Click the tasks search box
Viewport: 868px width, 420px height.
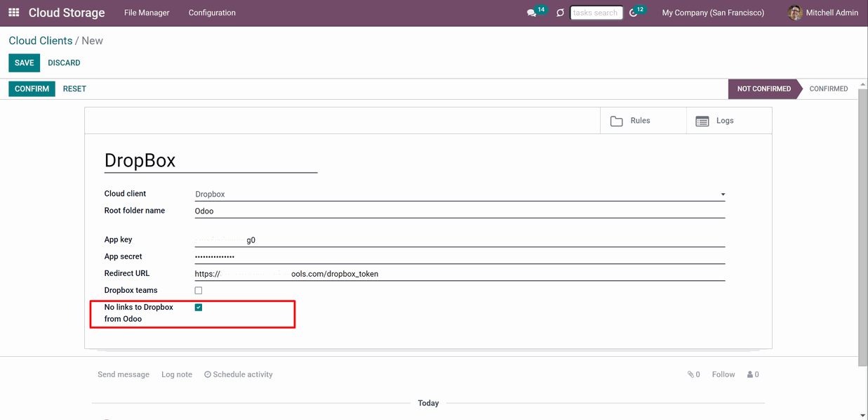(x=596, y=13)
